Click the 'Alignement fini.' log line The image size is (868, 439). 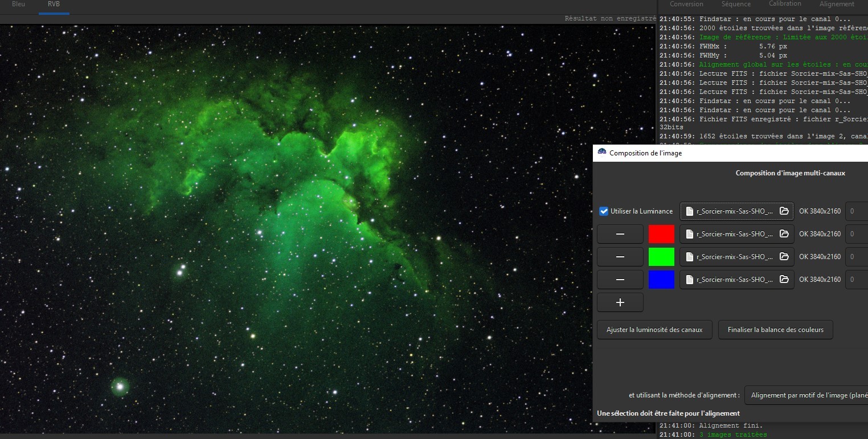tap(711, 425)
